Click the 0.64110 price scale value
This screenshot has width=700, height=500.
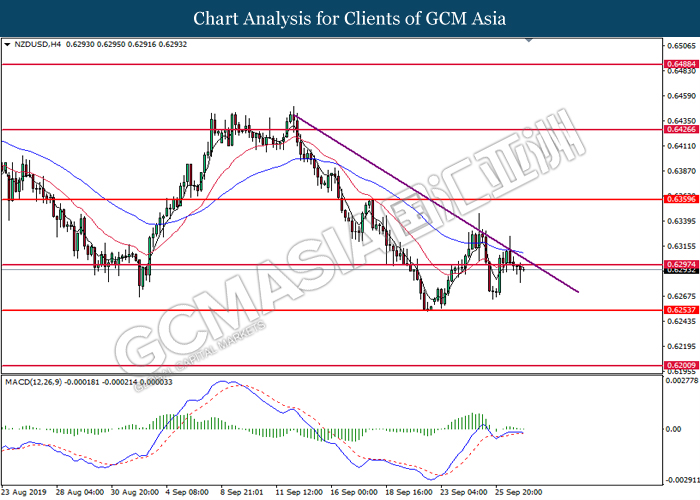682,146
